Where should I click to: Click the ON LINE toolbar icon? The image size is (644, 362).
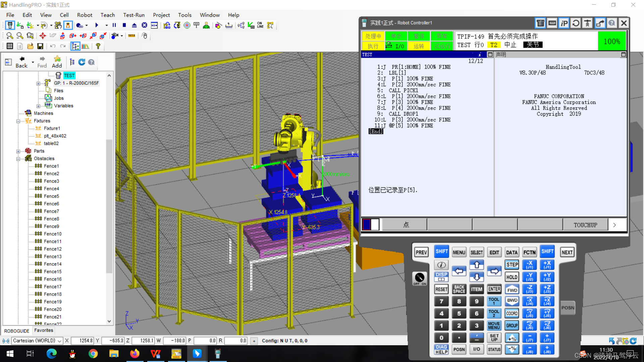(x=260, y=25)
